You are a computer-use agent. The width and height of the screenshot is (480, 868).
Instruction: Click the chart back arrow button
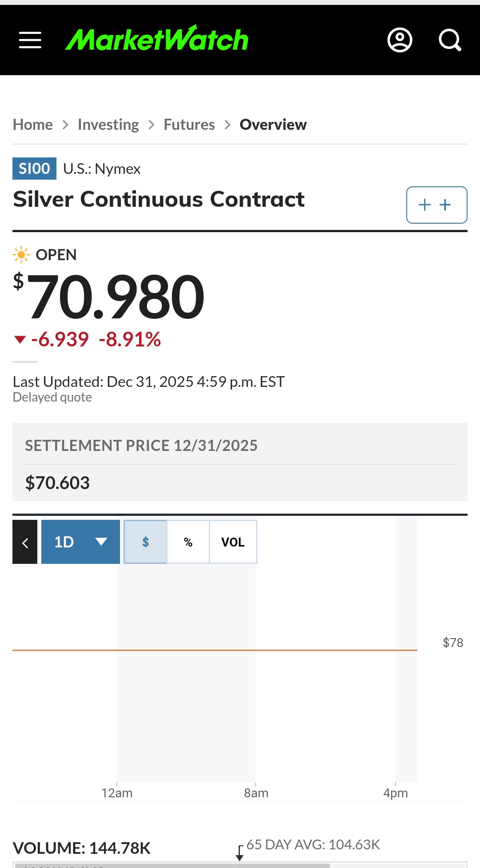tap(25, 542)
